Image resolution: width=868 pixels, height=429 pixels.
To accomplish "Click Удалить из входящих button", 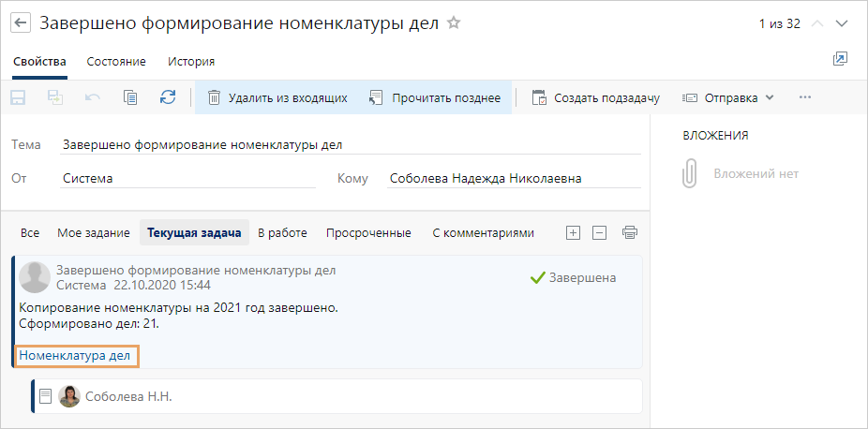I will (277, 97).
